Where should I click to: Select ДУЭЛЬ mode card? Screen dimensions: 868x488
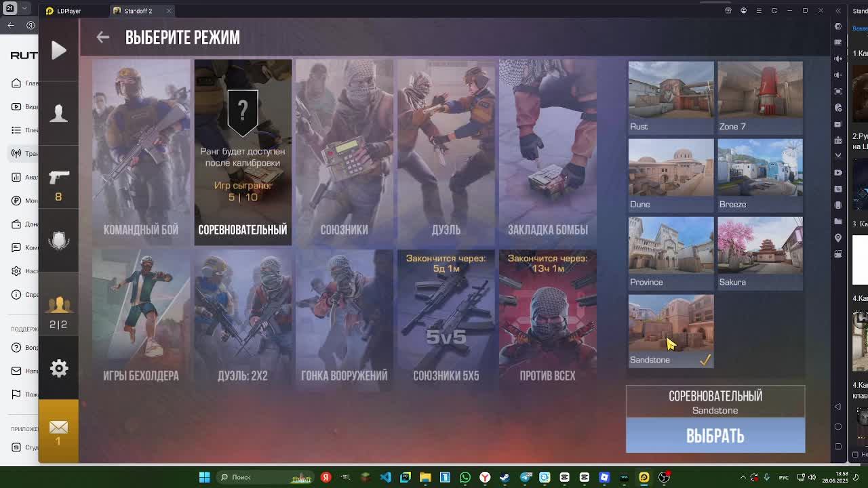pos(446,152)
